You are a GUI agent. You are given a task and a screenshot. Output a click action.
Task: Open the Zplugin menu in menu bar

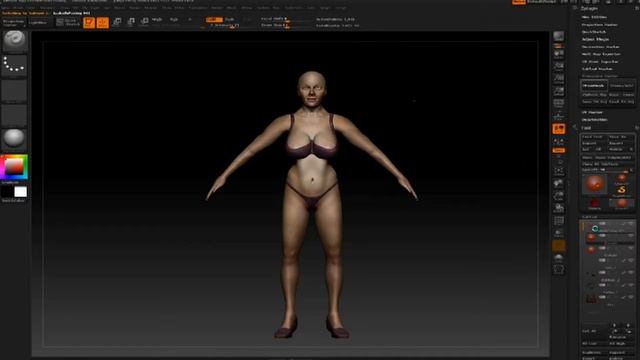click(325, 8)
